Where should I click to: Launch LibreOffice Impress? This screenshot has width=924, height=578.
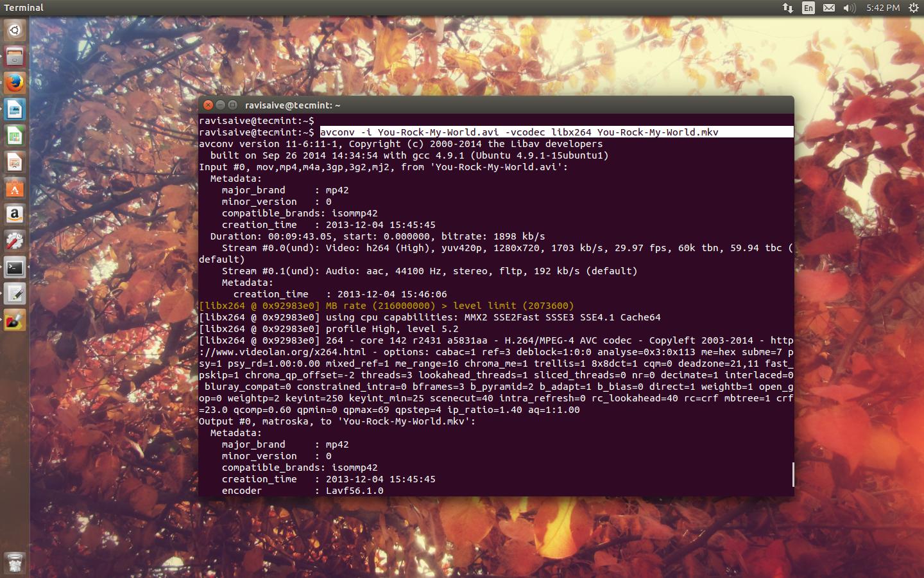(x=15, y=162)
